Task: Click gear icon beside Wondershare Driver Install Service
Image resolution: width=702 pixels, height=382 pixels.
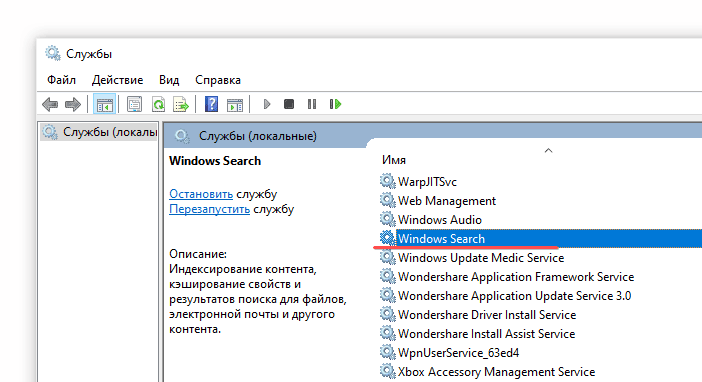Action: tap(388, 314)
